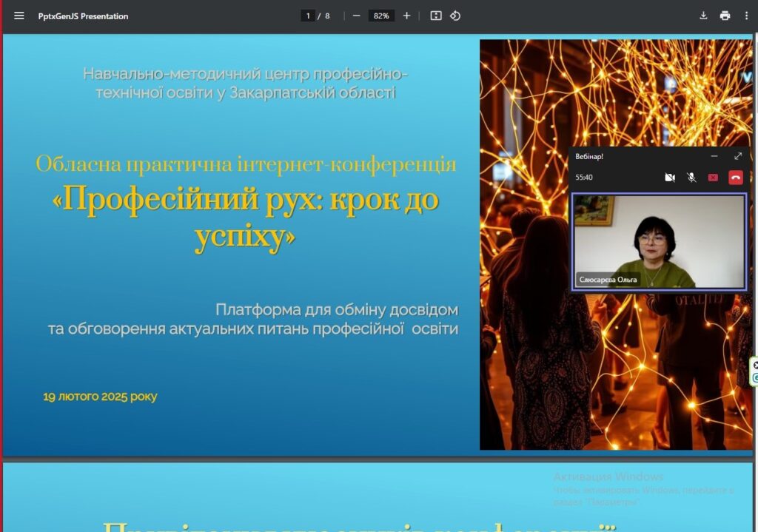Click the 82% zoom level field
Viewport: 758px width, 532px height.
tap(381, 16)
